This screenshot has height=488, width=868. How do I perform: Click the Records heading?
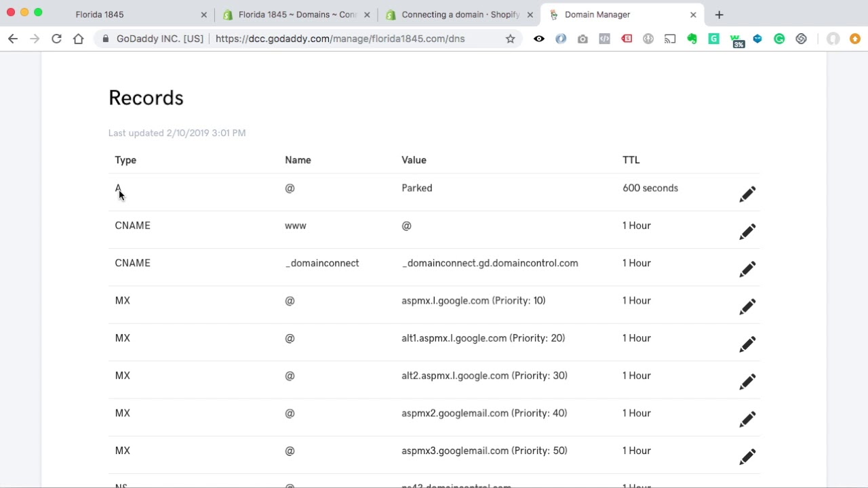coord(146,98)
